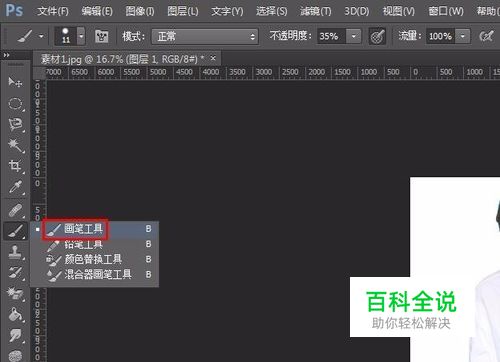
Task: Select the Eyedropper tool
Action: [x=15, y=187]
